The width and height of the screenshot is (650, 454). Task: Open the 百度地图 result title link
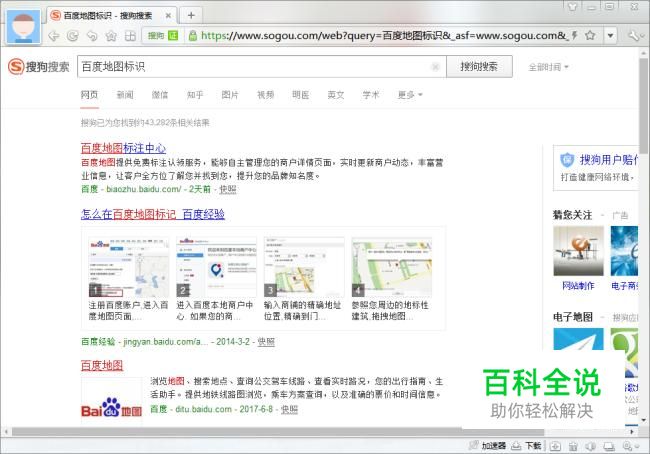(x=102, y=365)
